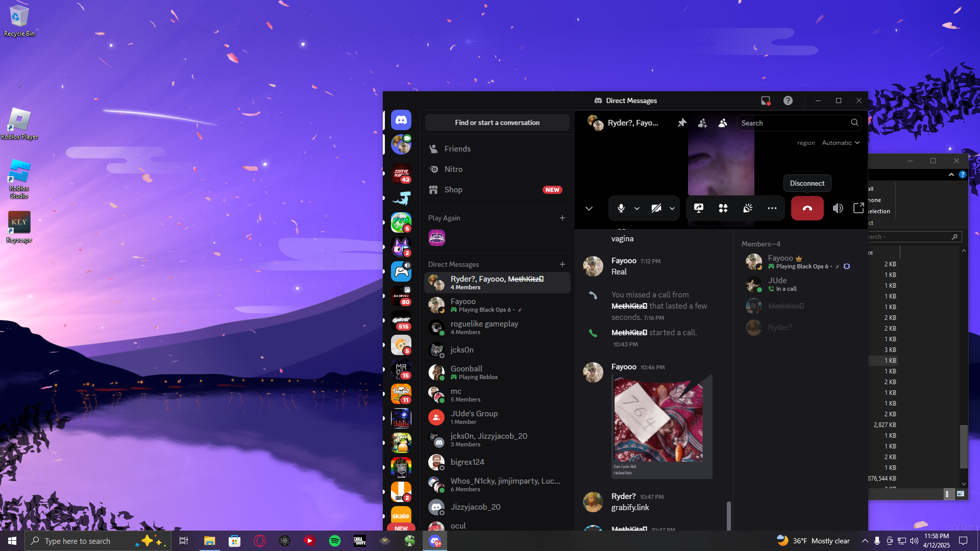Open the region Automatic dropdown
980x551 pixels.
pos(841,143)
